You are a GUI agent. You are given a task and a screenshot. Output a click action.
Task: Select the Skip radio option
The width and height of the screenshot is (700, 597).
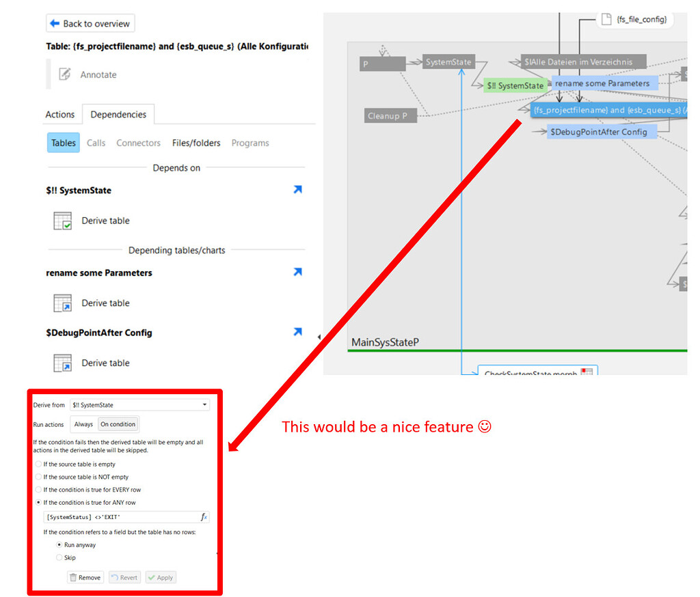tap(59, 557)
